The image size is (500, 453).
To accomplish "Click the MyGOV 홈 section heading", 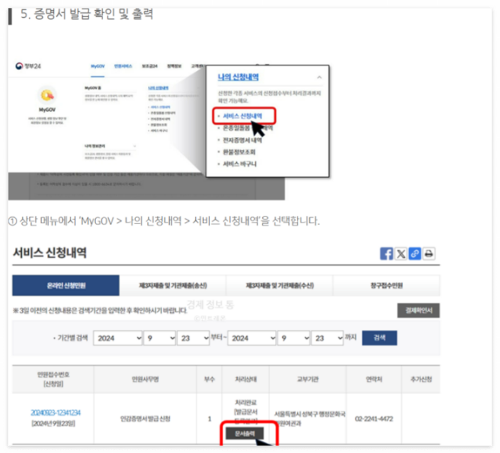I will click(x=93, y=88).
